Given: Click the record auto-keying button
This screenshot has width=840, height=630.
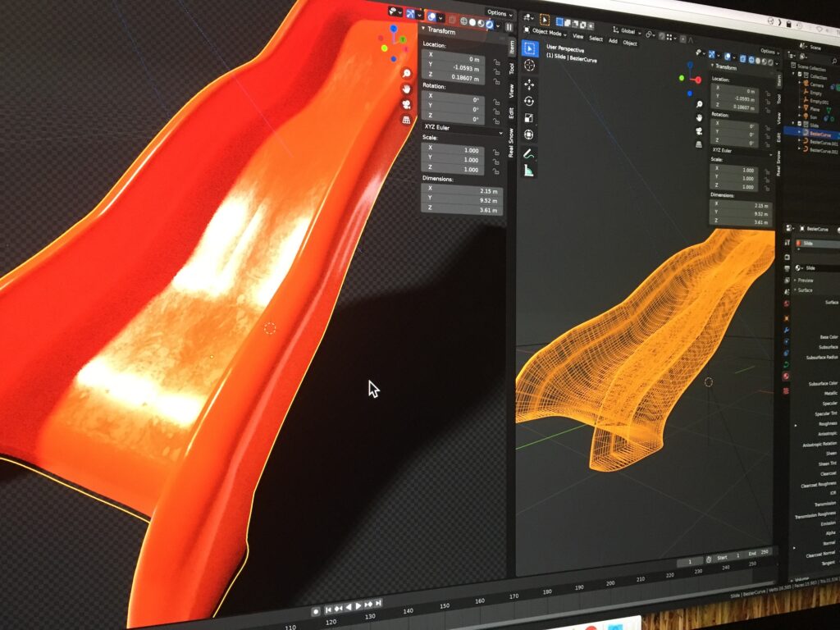Looking at the screenshot, I should pos(316,611).
